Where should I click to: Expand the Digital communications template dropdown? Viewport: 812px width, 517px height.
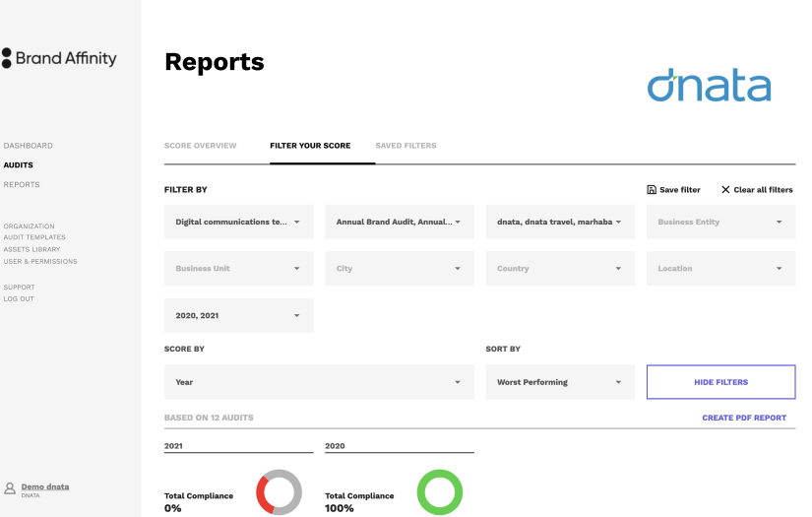(239, 222)
